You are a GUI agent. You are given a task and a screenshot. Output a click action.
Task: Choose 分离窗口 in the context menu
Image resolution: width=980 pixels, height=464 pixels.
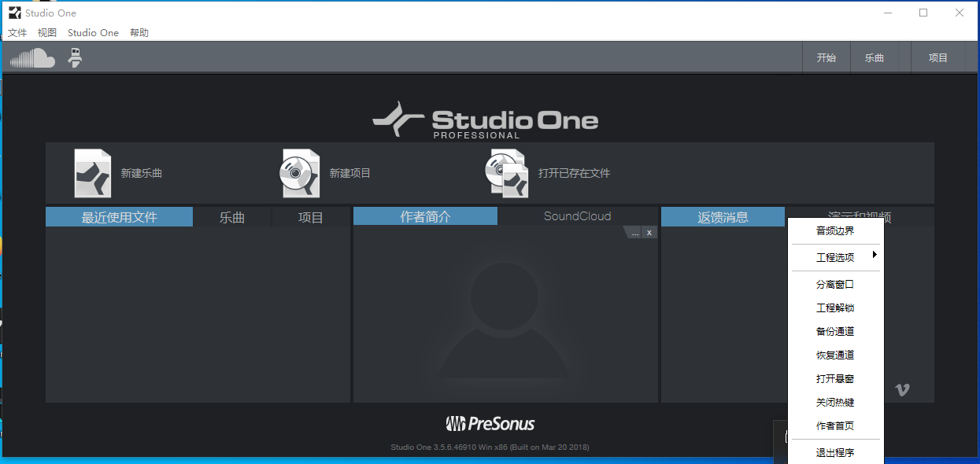[835, 285]
